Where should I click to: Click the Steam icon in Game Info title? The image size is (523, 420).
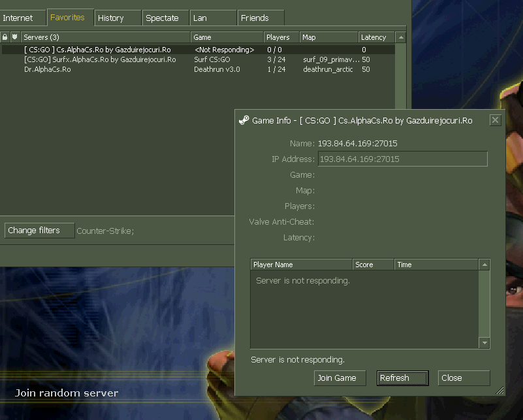(244, 120)
